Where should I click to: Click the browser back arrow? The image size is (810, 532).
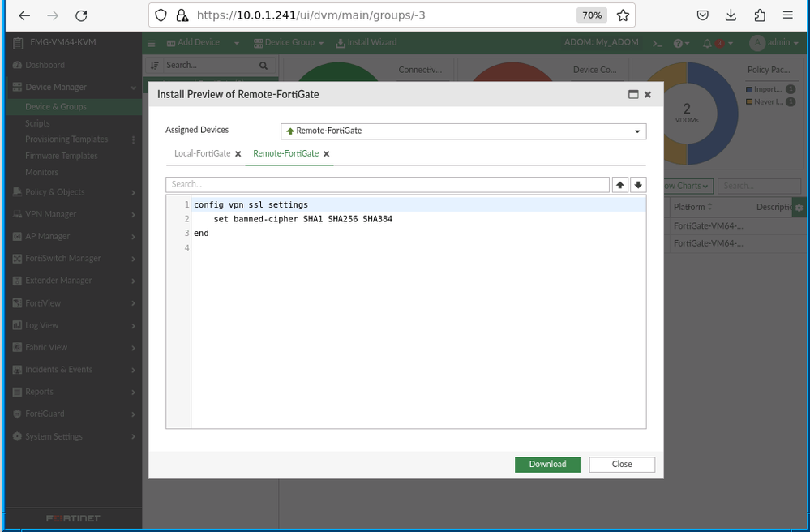24,15
